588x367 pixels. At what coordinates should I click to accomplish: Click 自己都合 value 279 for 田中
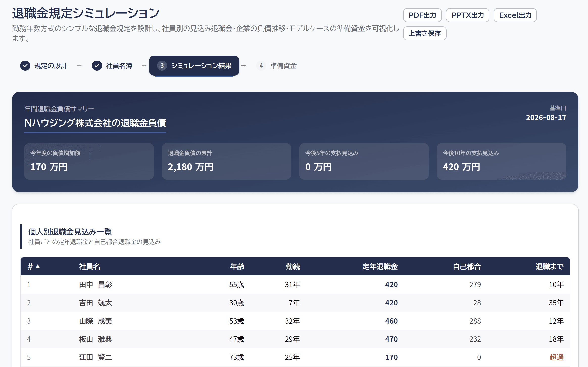pos(475,284)
